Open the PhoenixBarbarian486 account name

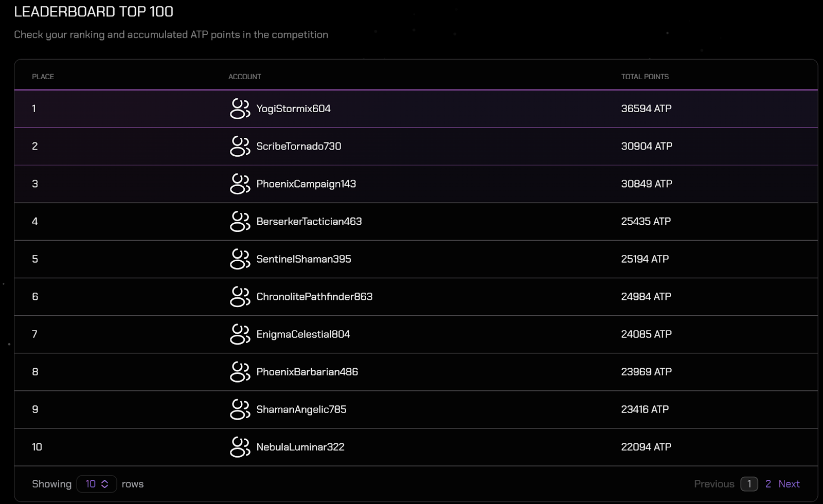point(307,372)
